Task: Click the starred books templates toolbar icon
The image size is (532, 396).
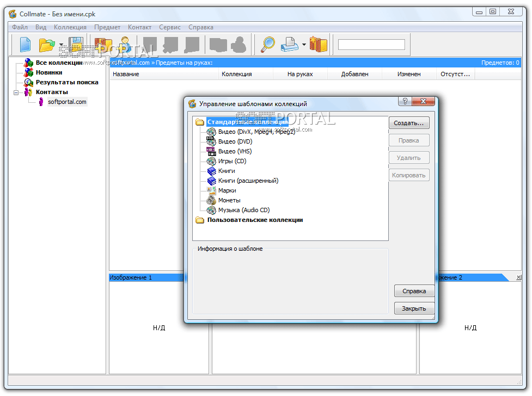Action: [318, 45]
